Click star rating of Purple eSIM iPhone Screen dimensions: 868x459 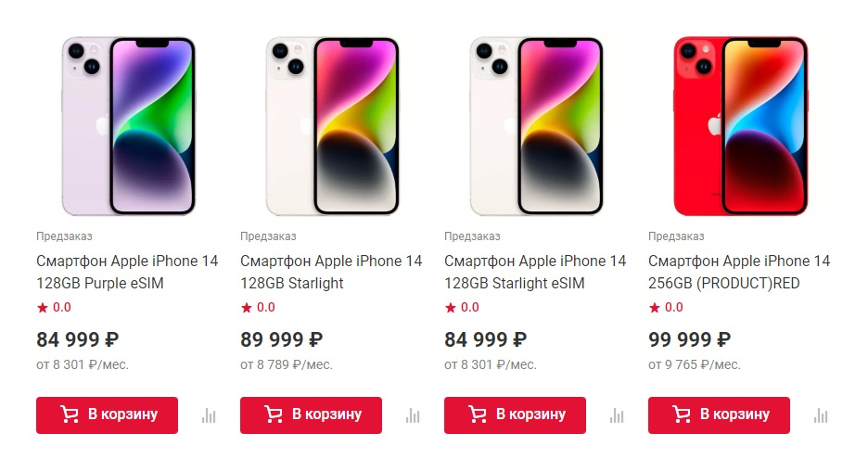click(54, 307)
